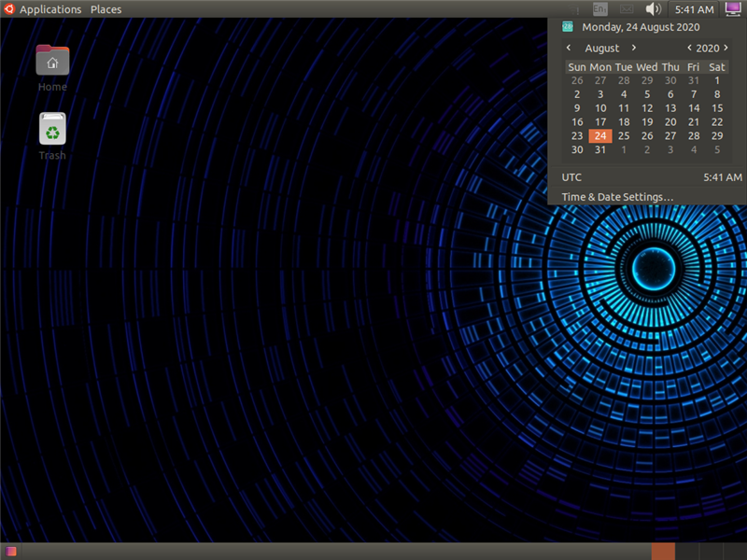The width and height of the screenshot is (747, 560).
Task: Click the calendar icon beside the date
Action: click(568, 27)
